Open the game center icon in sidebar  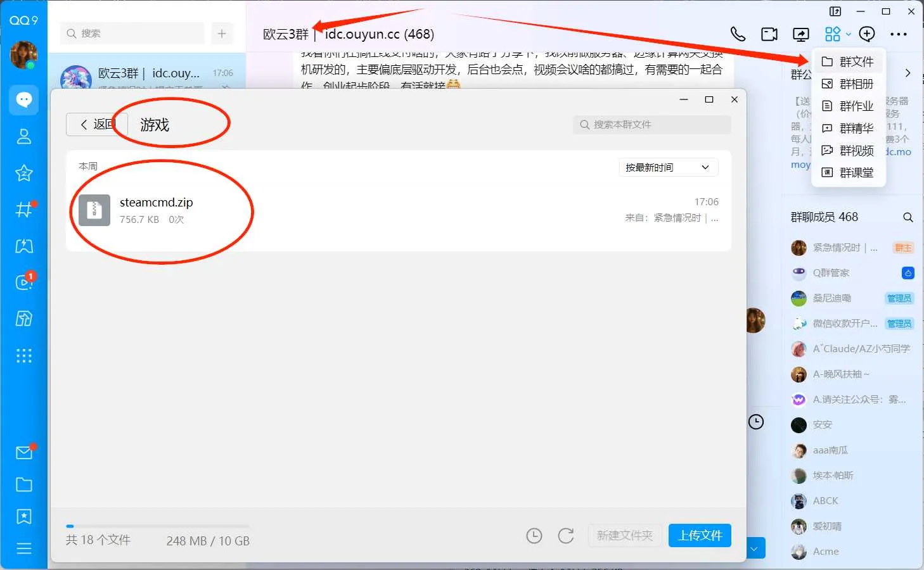click(x=24, y=246)
